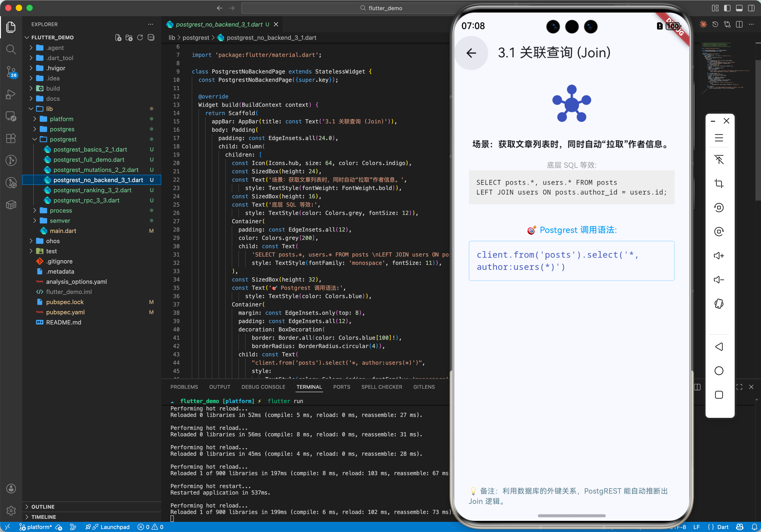Collapse the postgrest folder
The height and width of the screenshot is (532, 761).
[x=63, y=139]
